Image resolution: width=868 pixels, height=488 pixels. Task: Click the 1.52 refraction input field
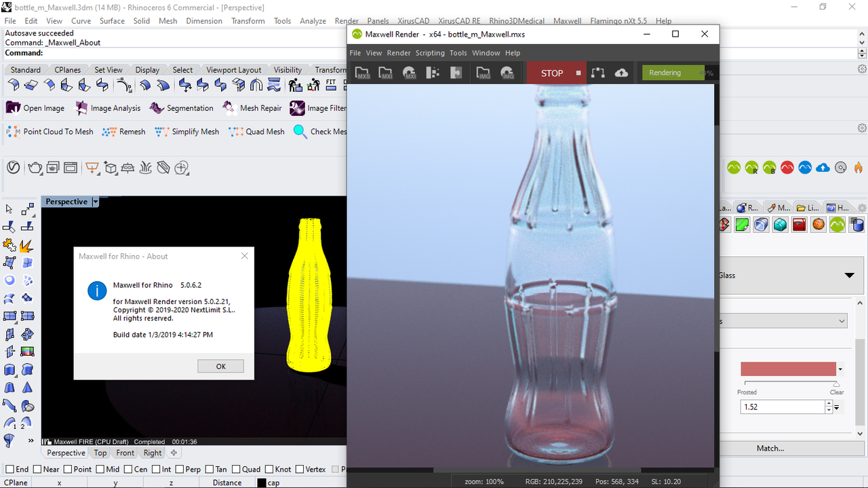coord(783,407)
